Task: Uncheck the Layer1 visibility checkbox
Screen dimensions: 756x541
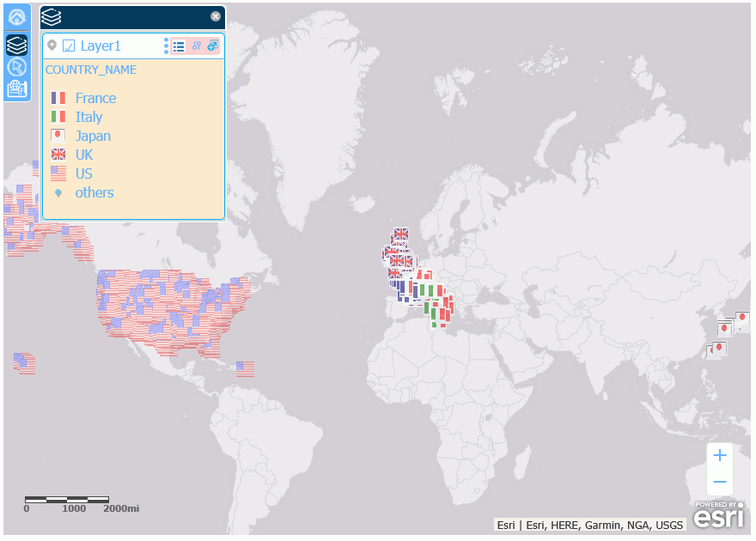Action: pos(69,46)
